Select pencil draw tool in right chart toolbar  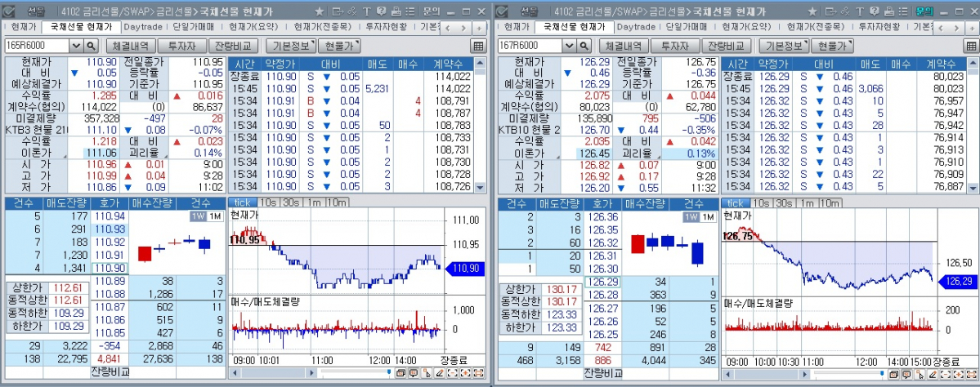pos(932,373)
